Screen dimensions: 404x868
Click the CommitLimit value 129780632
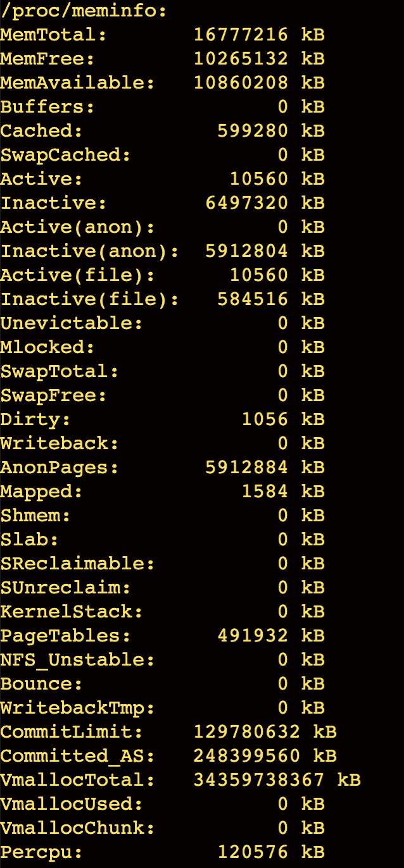tap(246, 732)
